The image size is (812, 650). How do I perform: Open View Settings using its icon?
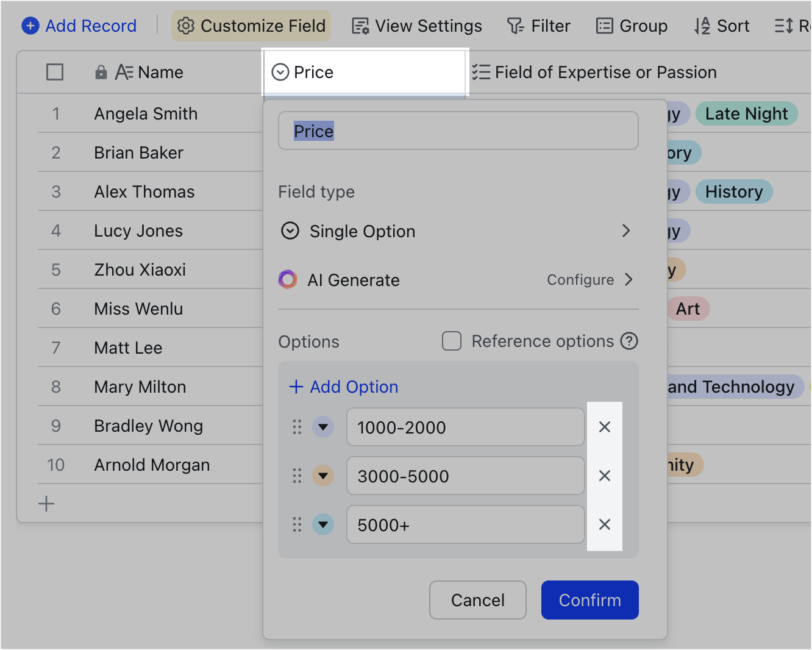tap(360, 26)
